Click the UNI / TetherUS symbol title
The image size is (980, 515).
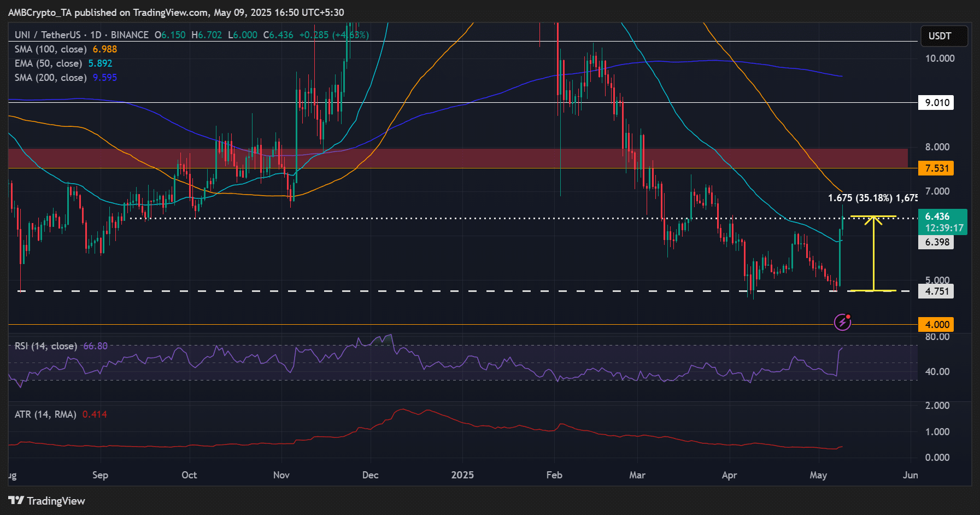pos(48,35)
